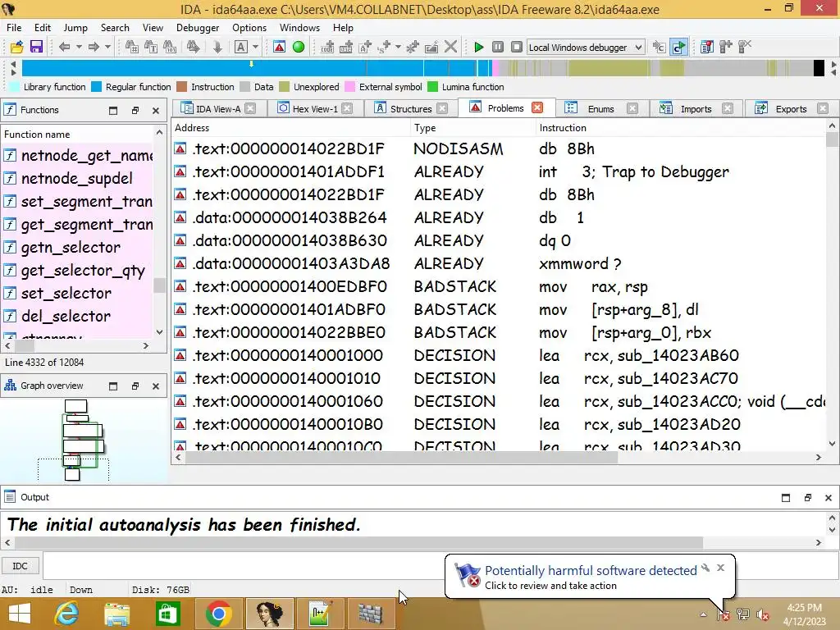
Task: Expand the forward-jump history dropdown arrow
Action: (x=107, y=47)
